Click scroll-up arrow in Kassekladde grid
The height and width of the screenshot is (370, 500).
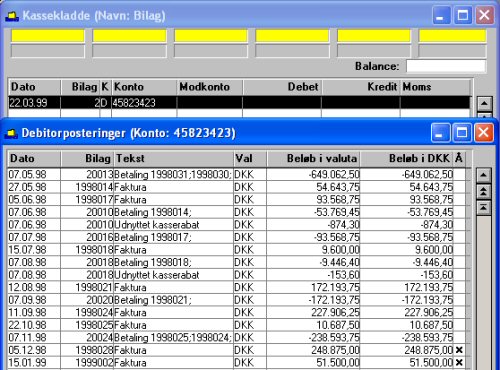point(484,104)
